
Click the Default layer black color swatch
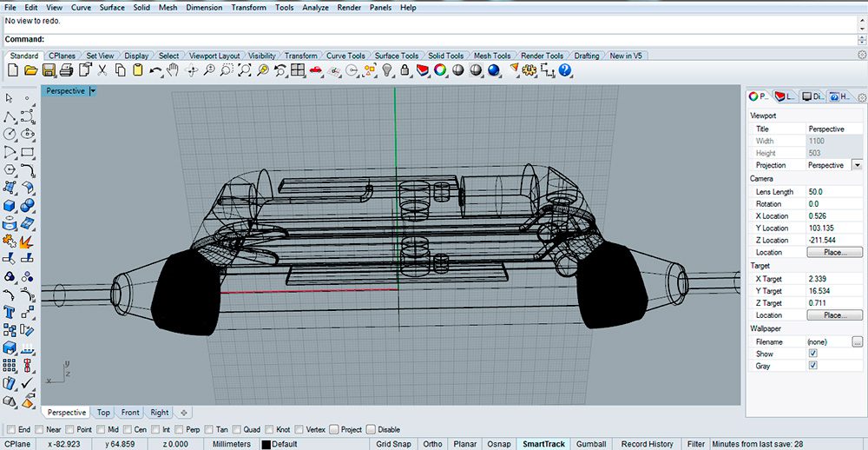(x=266, y=444)
